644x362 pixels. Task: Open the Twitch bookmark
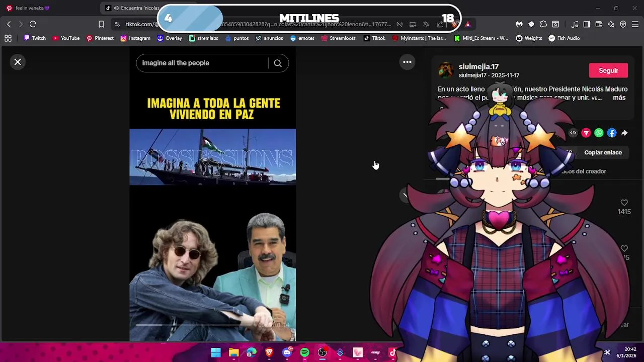35,38
